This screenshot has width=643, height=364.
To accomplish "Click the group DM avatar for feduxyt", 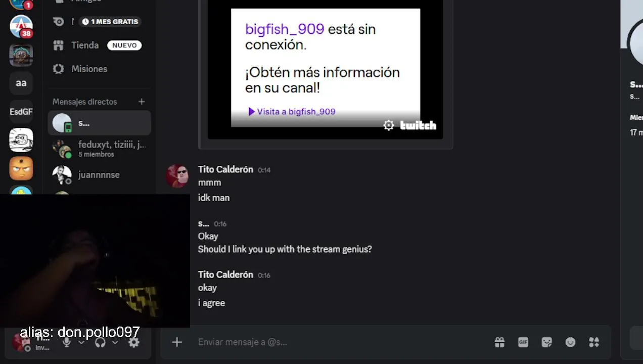I will [62, 149].
